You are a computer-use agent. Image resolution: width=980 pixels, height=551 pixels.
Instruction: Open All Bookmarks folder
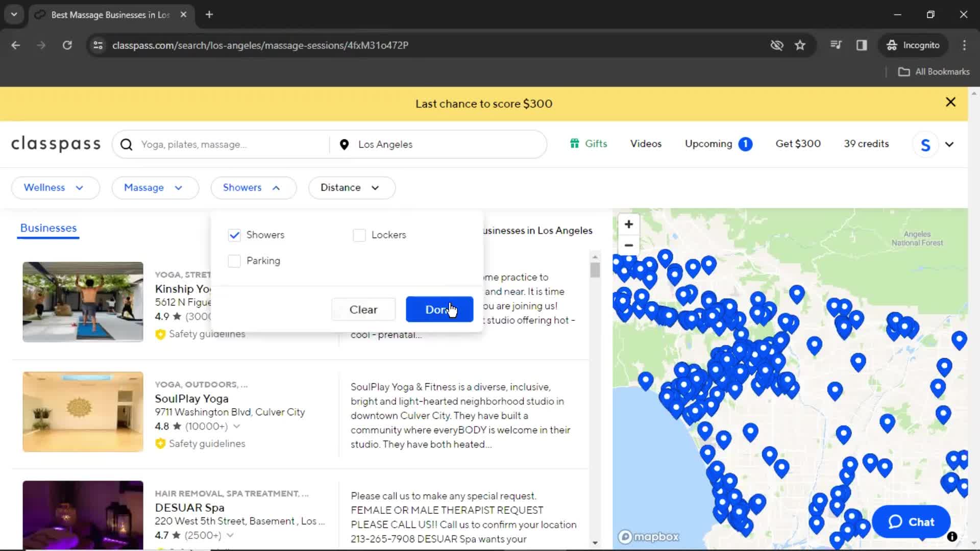click(x=934, y=72)
